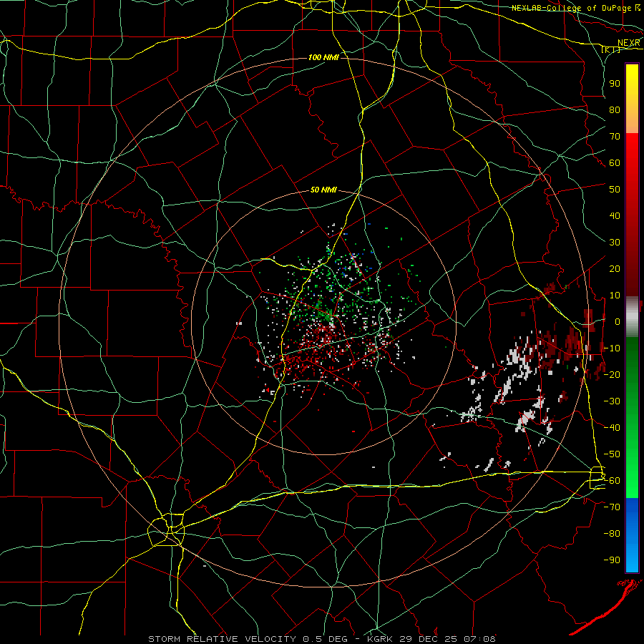Image resolution: width=644 pixels, height=644 pixels.
Task: Click the -10 scale value
Action: tap(612, 348)
